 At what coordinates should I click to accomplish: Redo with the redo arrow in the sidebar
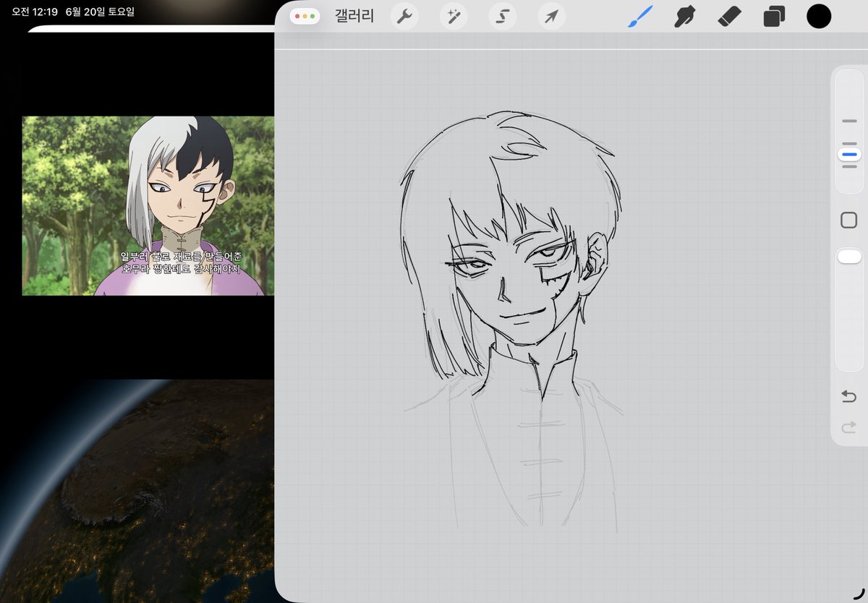[848, 428]
